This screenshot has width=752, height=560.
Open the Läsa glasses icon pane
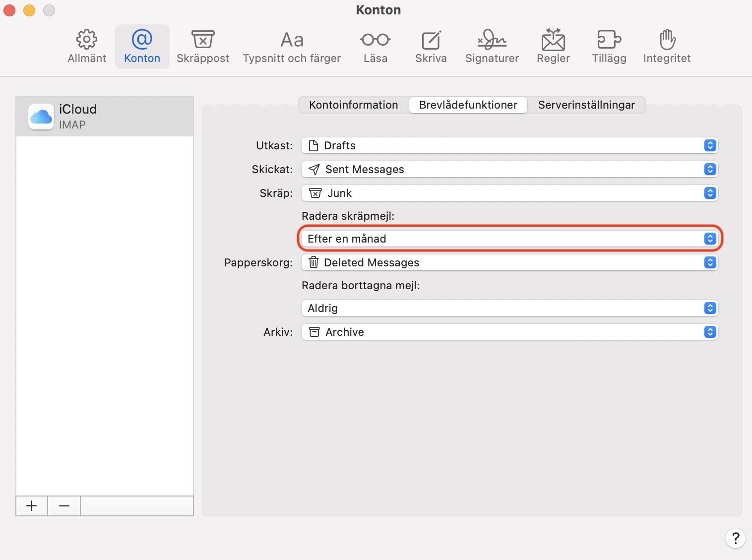[x=376, y=47]
